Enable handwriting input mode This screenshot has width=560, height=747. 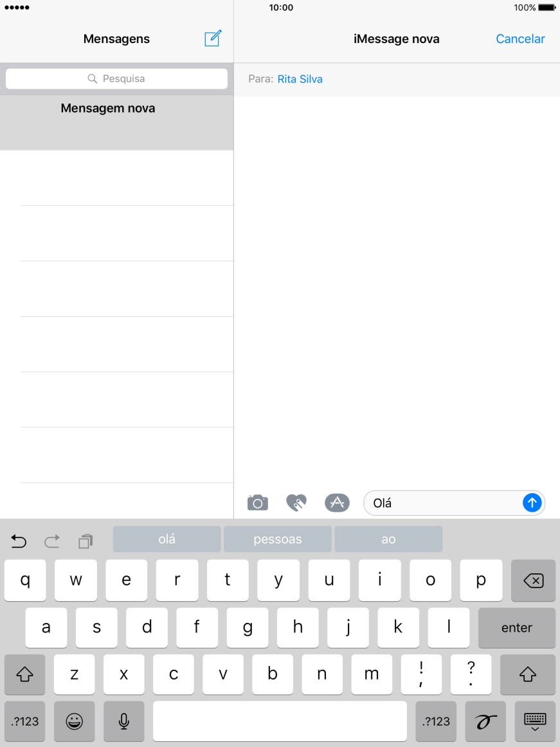(485, 721)
